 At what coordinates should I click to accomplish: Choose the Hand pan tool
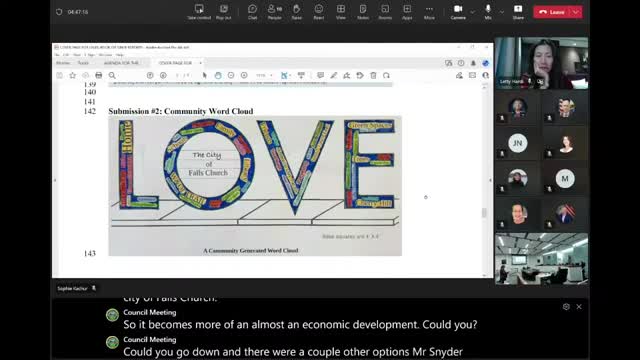[x=218, y=76]
